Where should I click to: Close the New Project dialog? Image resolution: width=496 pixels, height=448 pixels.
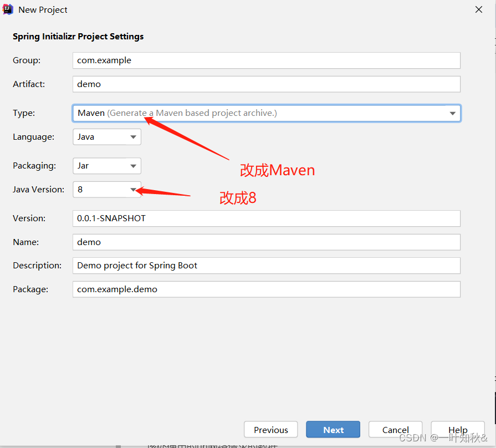[x=479, y=10]
